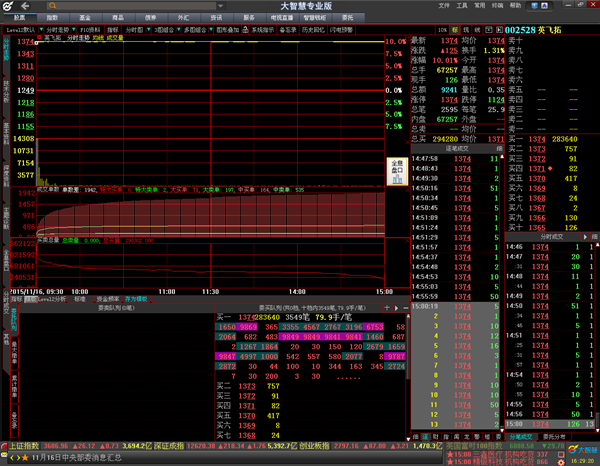Open the search box dropdown arrow

[220, 6]
